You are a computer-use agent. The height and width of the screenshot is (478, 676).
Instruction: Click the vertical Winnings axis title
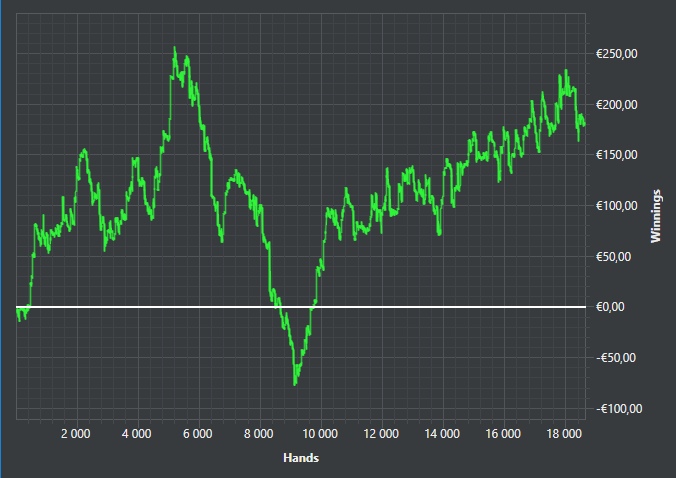(x=656, y=216)
